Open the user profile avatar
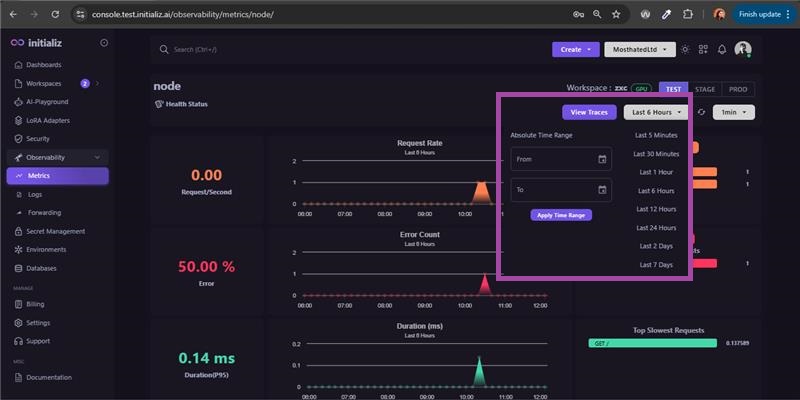Image resolution: width=800 pixels, height=400 pixels. coord(742,49)
